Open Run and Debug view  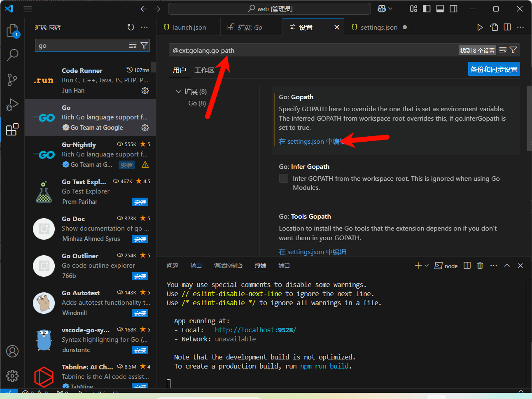[12, 105]
